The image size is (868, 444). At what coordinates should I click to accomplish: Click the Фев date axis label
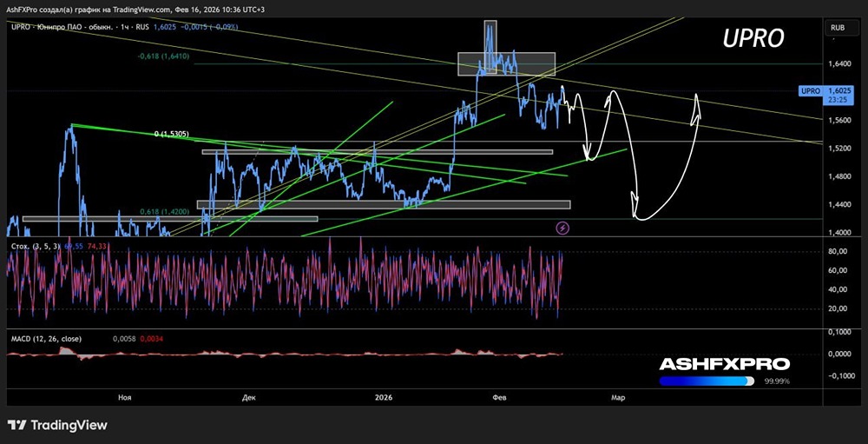[500, 397]
